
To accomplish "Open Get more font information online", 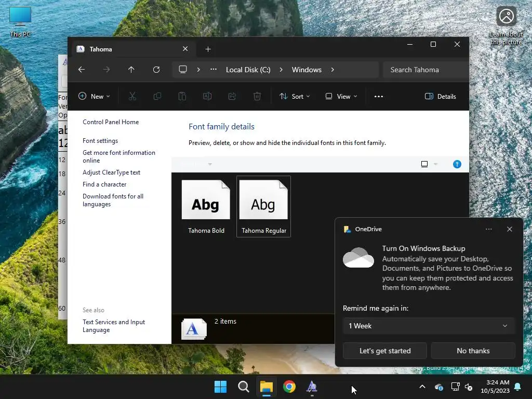I will 119,156.
